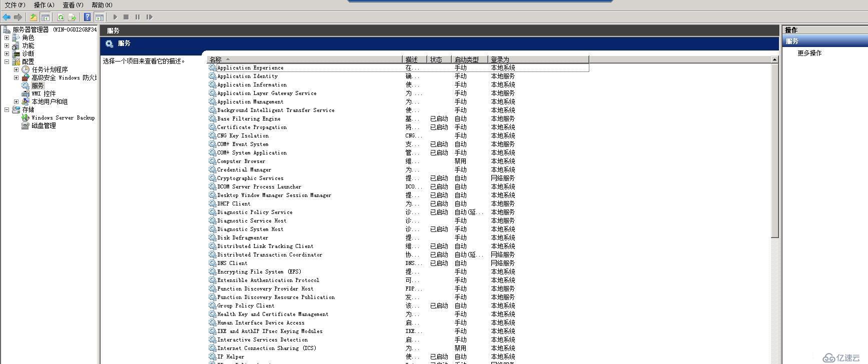Screen dimensions: 868x364
Task: Click the 配置 configuration tree icon
Action: pos(16,61)
